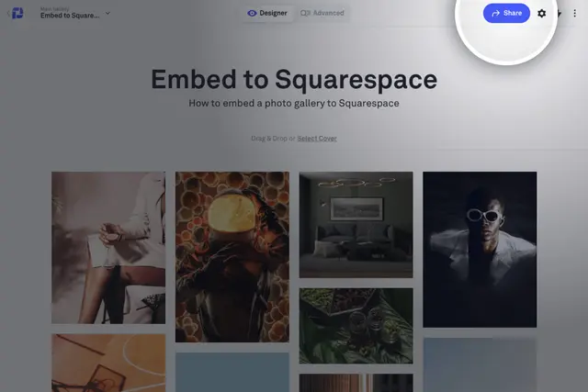Expand the Embed to Square... gallery dropdown
This screenshot has height=392, width=588.
[107, 13]
